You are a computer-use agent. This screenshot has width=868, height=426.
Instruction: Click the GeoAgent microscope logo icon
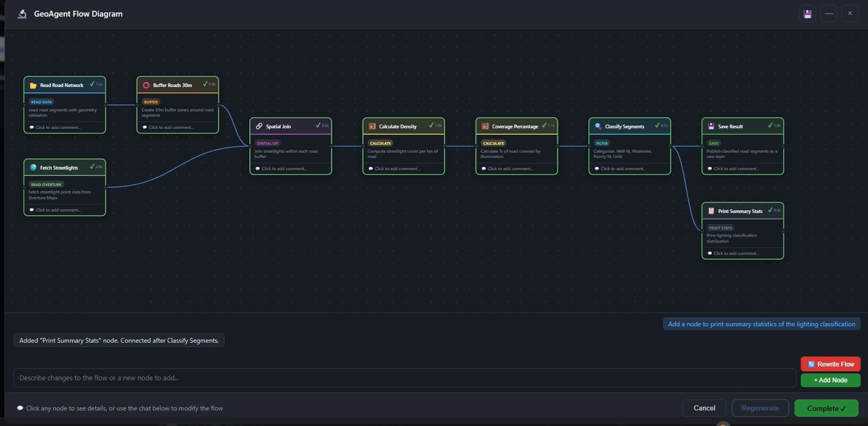pyautogui.click(x=22, y=14)
